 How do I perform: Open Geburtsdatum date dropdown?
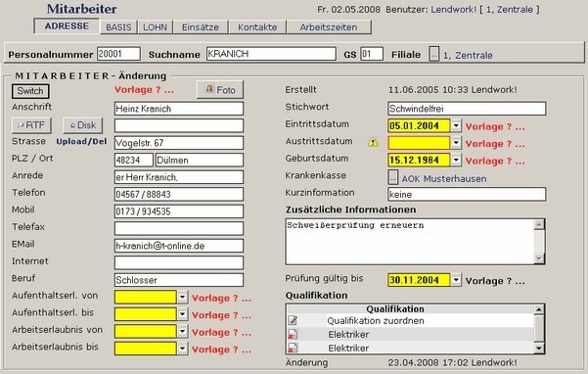(x=456, y=160)
